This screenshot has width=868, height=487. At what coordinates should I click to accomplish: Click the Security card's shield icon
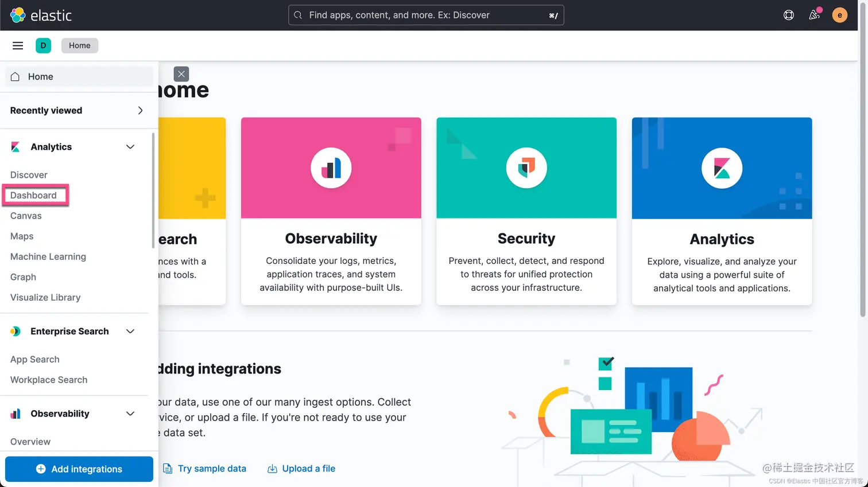point(526,168)
